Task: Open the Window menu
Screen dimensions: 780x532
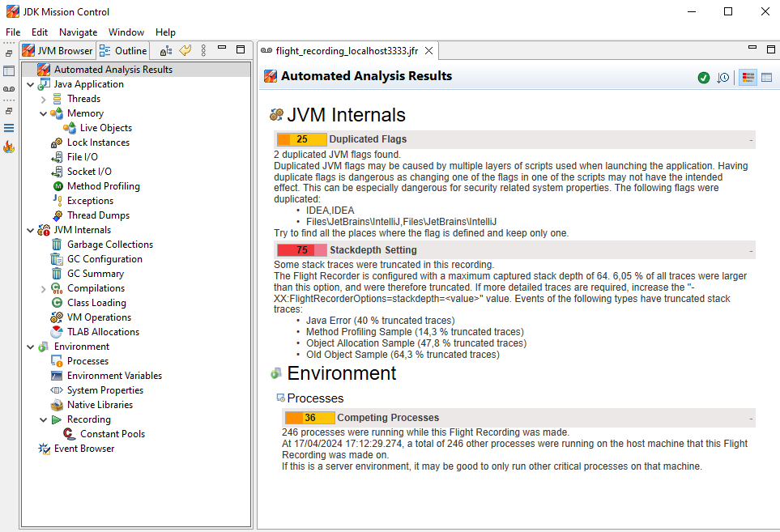Action: (x=126, y=32)
